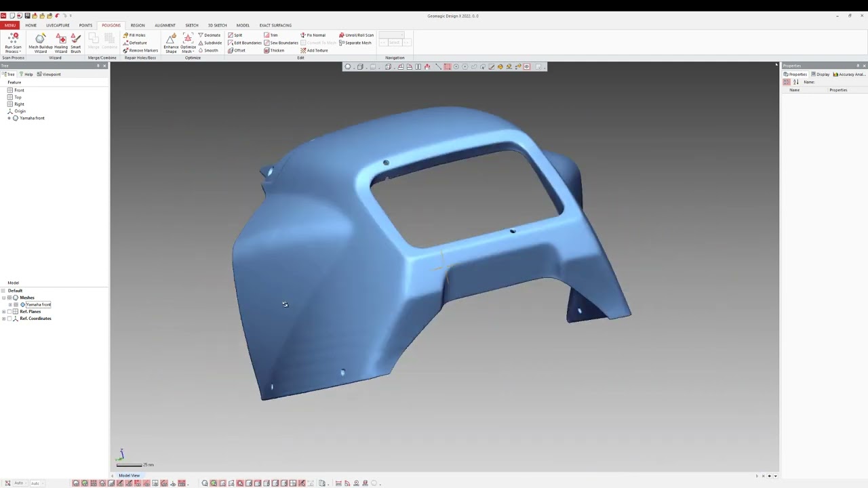
Task: Toggle the Ref. Coordinates visibility checkbox
Action: coord(9,319)
